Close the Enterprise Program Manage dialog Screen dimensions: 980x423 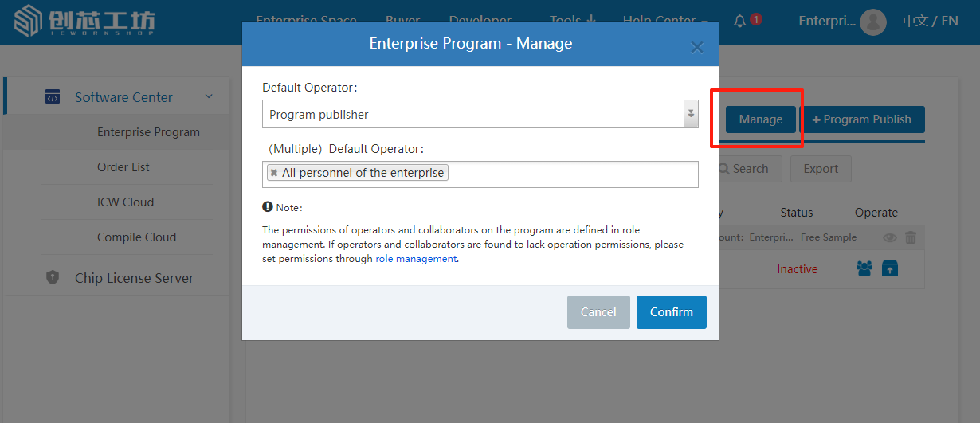click(x=696, y=47)
